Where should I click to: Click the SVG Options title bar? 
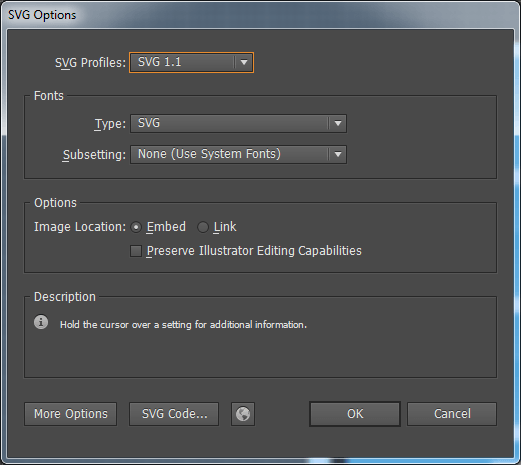pyautogui.click(x=260, y=15)
